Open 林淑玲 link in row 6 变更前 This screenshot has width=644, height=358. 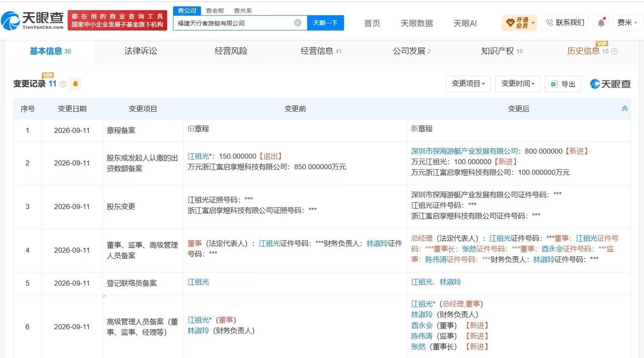(198, 330)
